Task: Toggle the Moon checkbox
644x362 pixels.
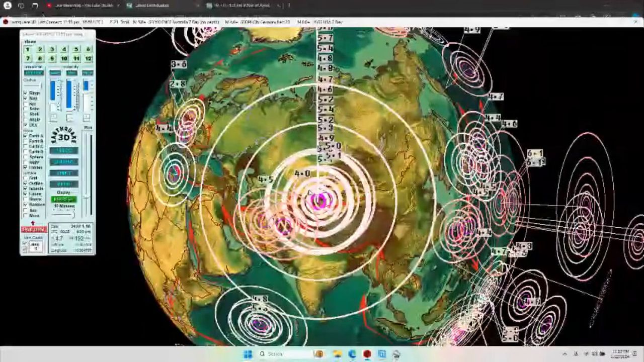Action: tap(26, 216)
